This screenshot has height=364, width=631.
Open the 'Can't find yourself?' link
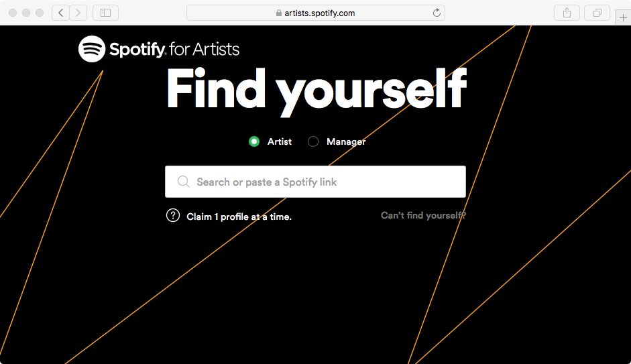(x=423, y=215)
